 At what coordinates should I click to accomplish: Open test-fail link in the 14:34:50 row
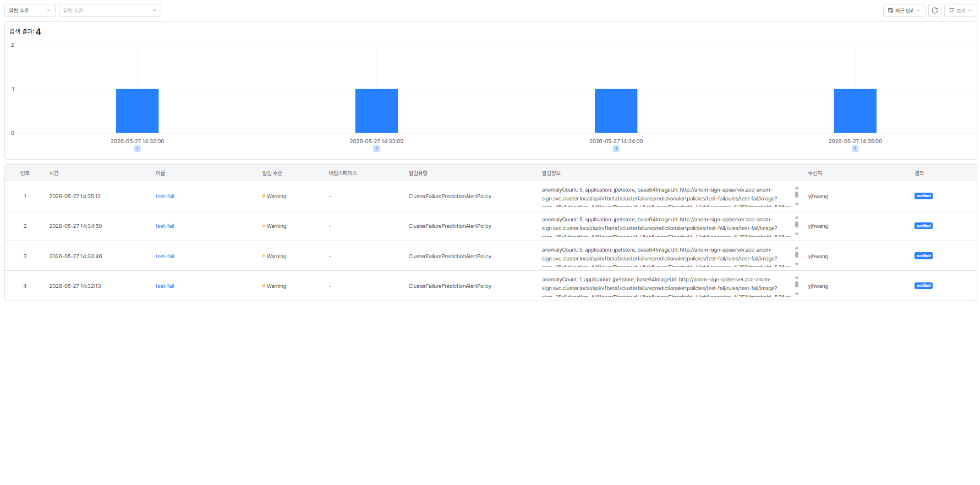pos(165,226)
